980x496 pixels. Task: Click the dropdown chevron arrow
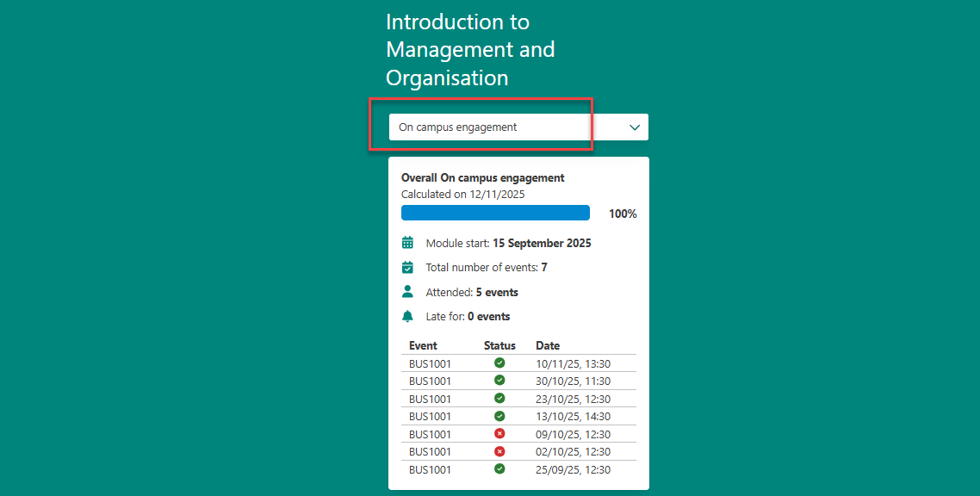pyautogui.click(x=635, y=127)
